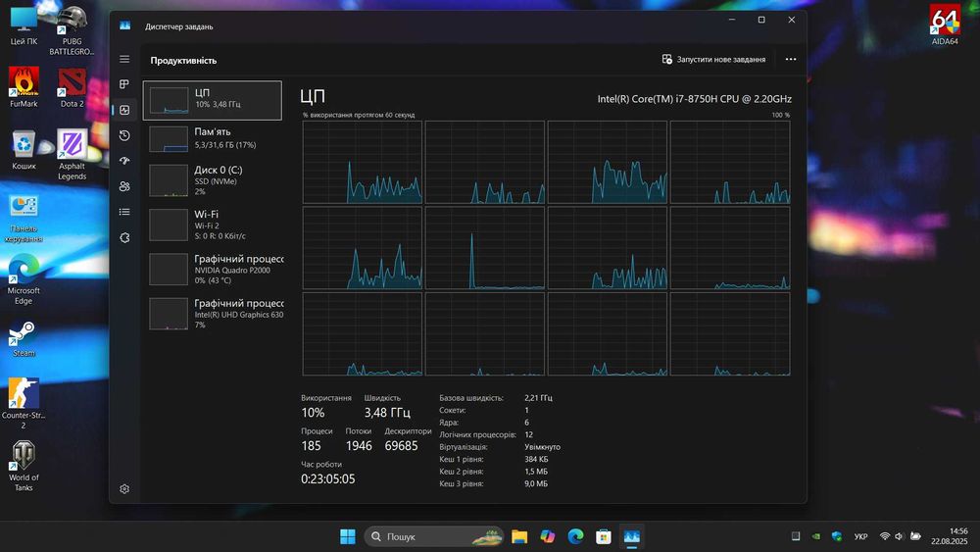Click the '2,21 ГГц' base speed value
The width and height of the screenshot is (980, 552).
538,398
